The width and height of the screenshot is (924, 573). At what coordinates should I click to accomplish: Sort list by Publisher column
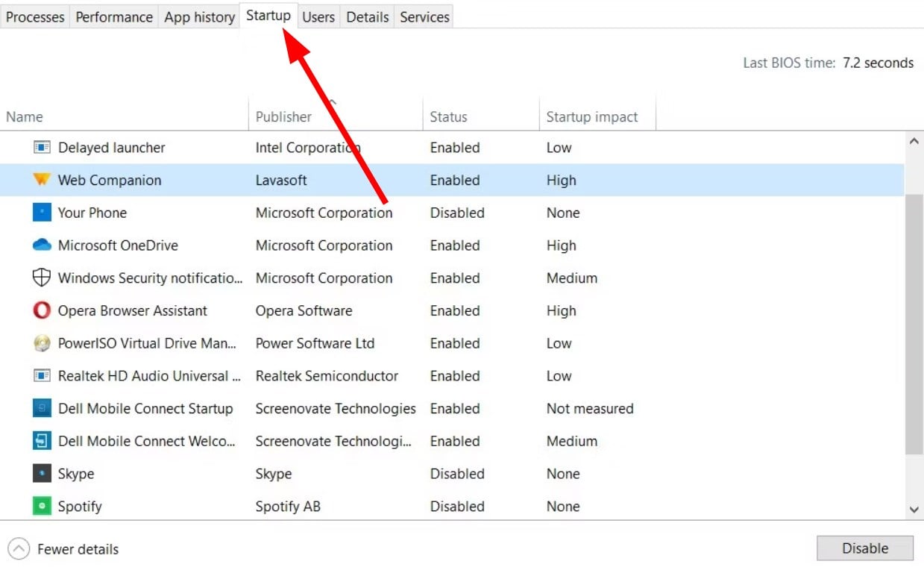pyautogui.click(x=283, y=117)
